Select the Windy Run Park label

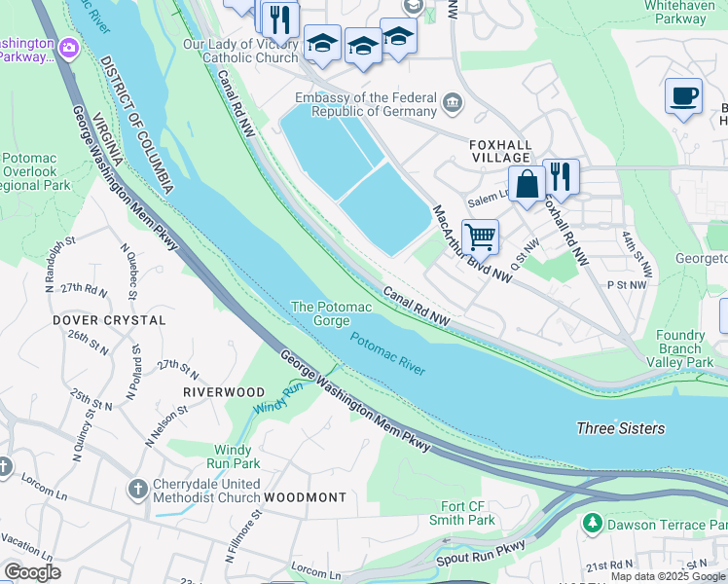(233, 456)
